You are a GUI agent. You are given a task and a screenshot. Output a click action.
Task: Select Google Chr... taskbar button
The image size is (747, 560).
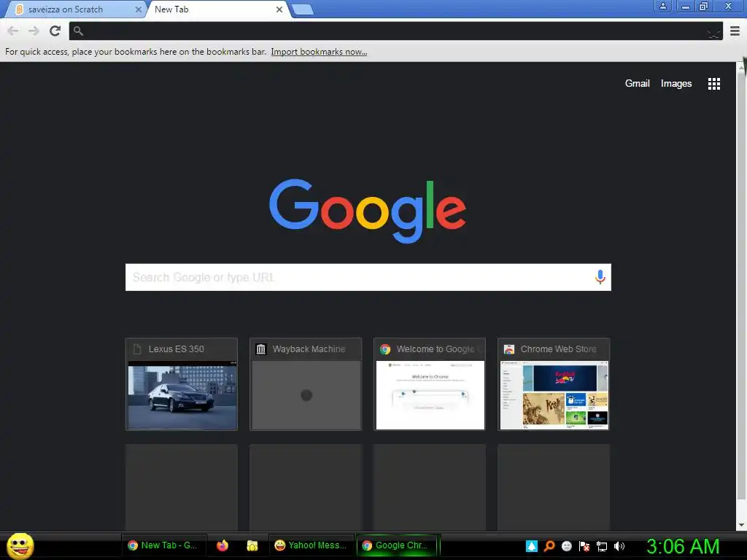pyautogui.click(x=398, y=545)
